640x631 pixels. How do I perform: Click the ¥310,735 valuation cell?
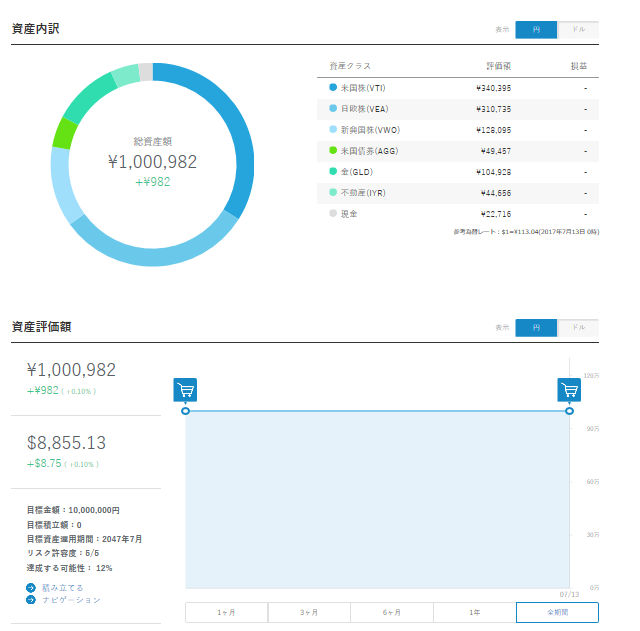coord(493,109)
